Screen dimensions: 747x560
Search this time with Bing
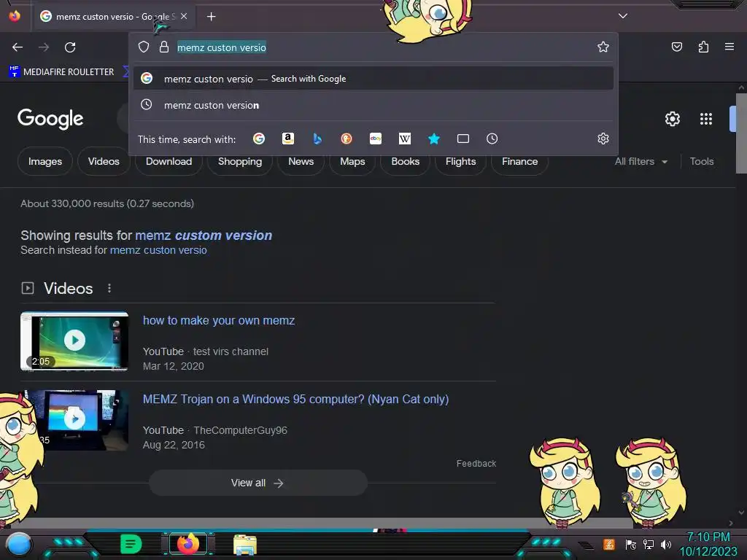coord(317,139)
